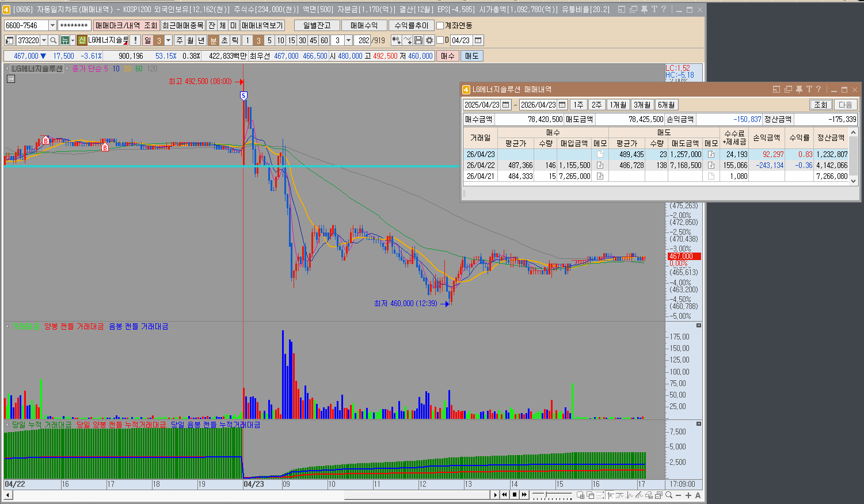Screen dimensions: 864x504
Task: Click the horizontal chart scrollbar left arrow
Action: [7, 495]
